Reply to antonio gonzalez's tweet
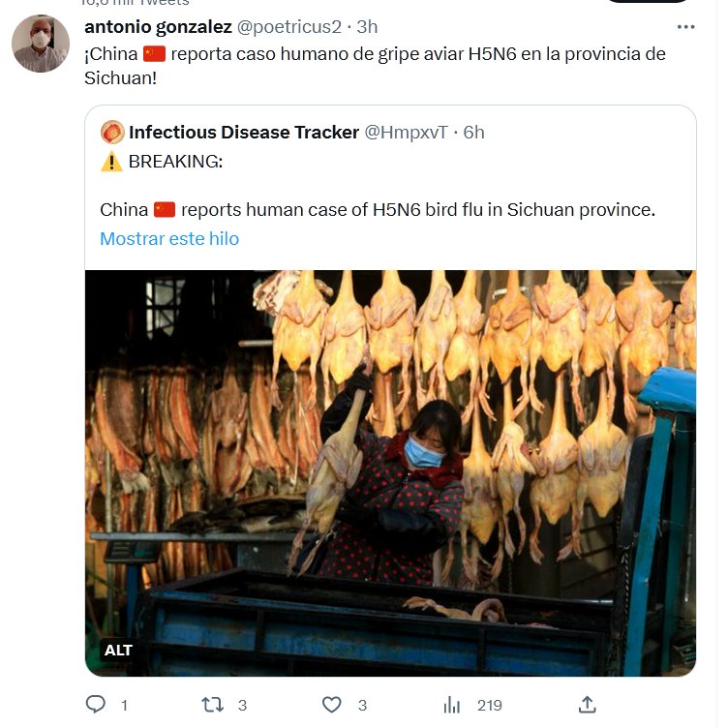The height and width of the screenshot is (728, 728). [x=96, y=704]
